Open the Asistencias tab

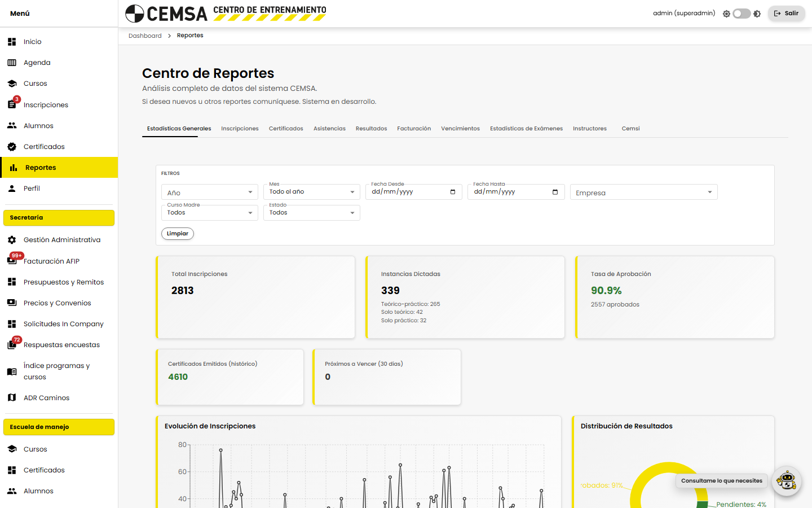click(329, 129)
